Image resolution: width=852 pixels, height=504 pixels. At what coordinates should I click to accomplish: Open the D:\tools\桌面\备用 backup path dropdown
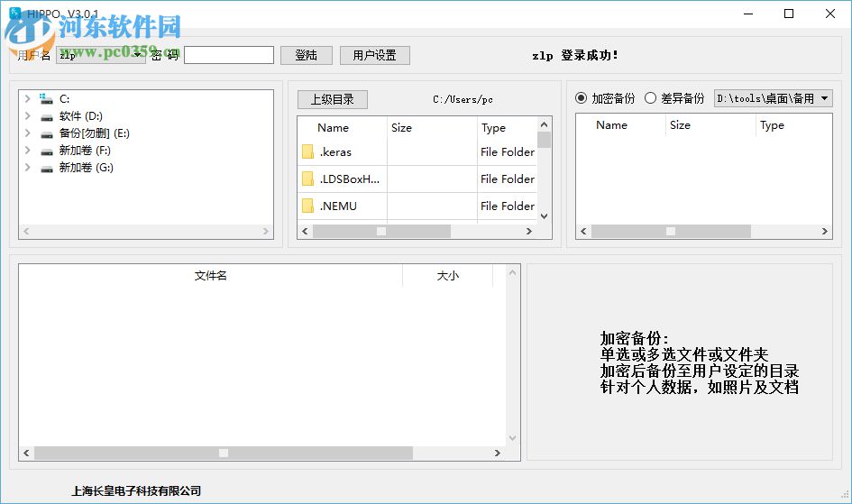click(774, 98)
